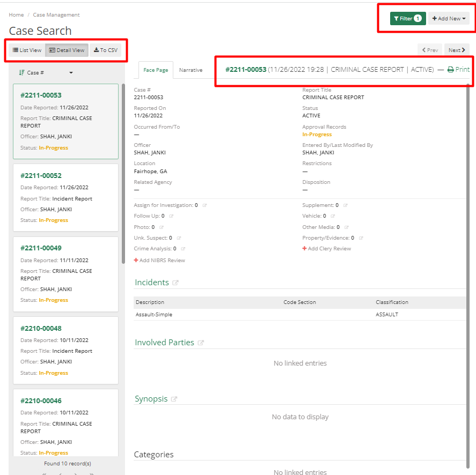Click the edit icon next to Follow Up
The height and width of the screenshot is (475, 476).
[x=170, y=217]
